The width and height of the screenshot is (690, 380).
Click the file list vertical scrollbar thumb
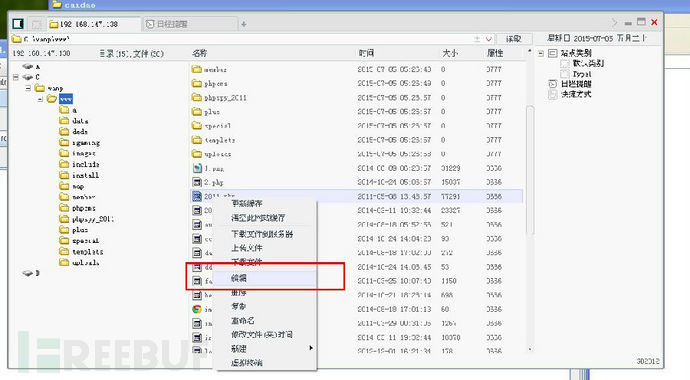click(530, 171)
